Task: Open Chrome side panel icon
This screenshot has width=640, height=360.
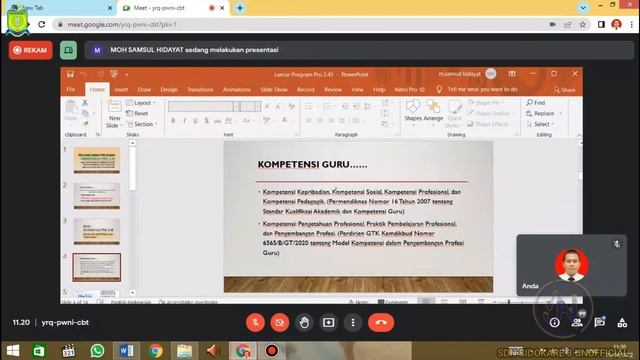Action: (601, 24)
